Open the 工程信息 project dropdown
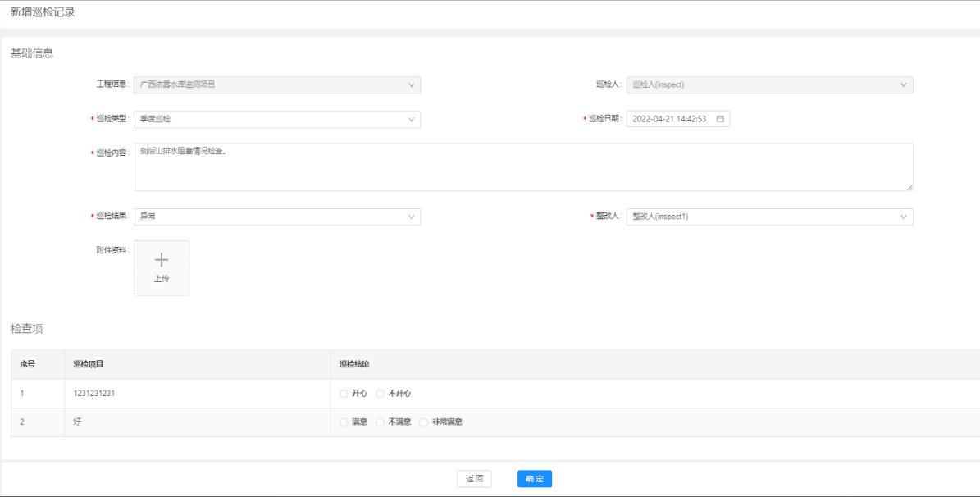 (276, 84)
